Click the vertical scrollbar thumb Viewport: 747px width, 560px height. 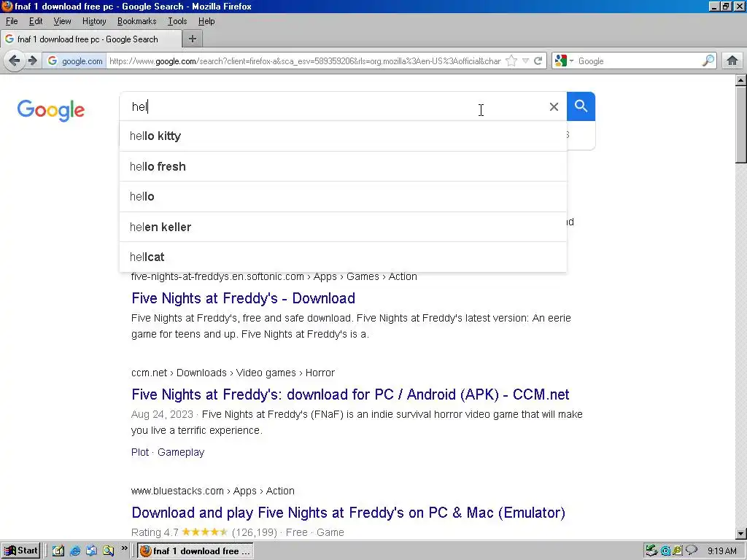(x=741, y=125)
